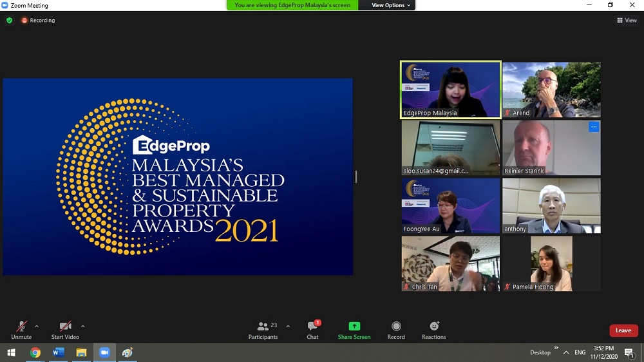Open Word from the taskbar
This screenshot has height=362, width=644.
coord(59,352)
